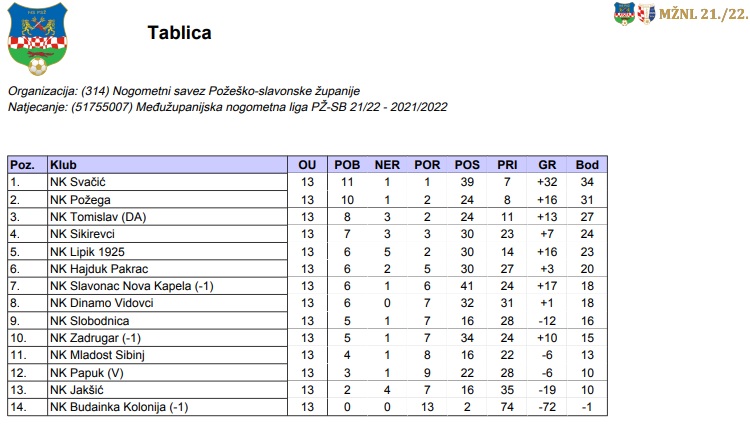Click NK Požega in the table

pyautogui.click(x=78, y=199)
